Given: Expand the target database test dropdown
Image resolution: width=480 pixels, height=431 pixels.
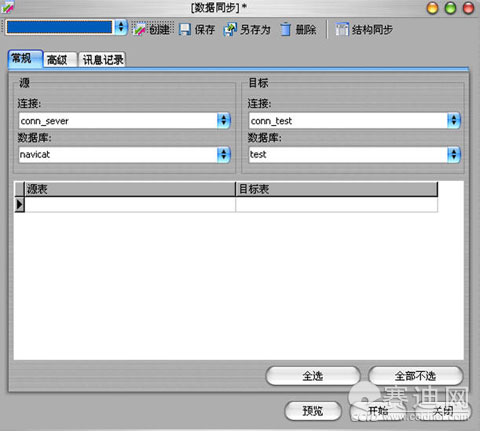Looking at the screenshot, I should [453, 154].
